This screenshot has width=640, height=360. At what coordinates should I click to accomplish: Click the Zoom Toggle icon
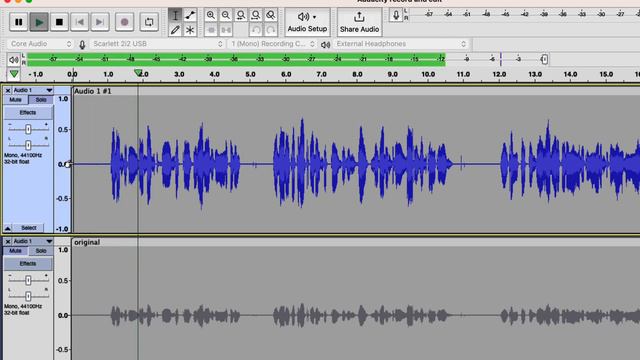click(271, 16)
